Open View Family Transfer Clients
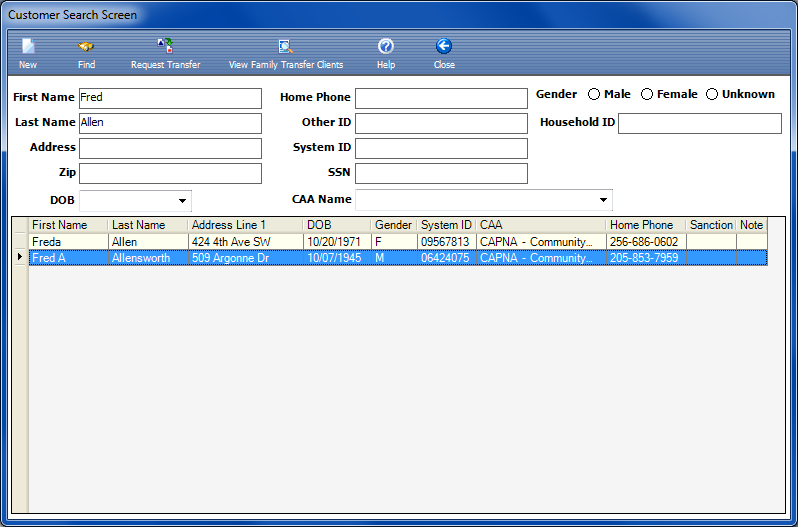 (285, 47)
